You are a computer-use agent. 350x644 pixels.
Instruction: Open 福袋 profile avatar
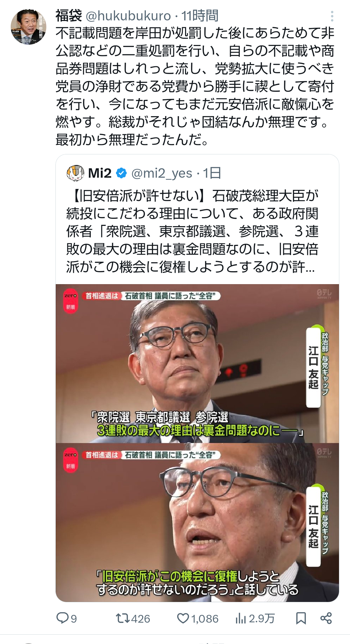tap(29, 27)
